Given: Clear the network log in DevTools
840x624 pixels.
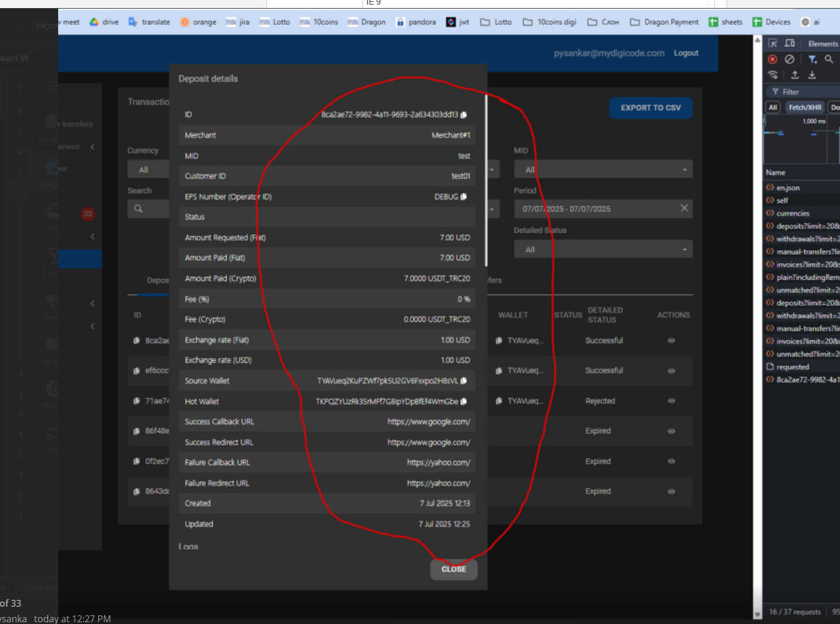Looking at the screenshot, I should pyautogui.click(x=790, y=59).
